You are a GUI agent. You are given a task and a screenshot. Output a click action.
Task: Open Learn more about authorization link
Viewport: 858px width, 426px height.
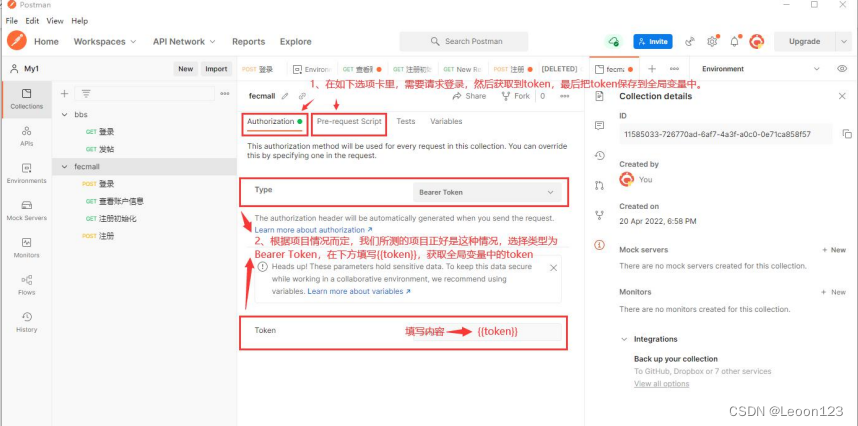pyautogui.click(x=314, y=230)
